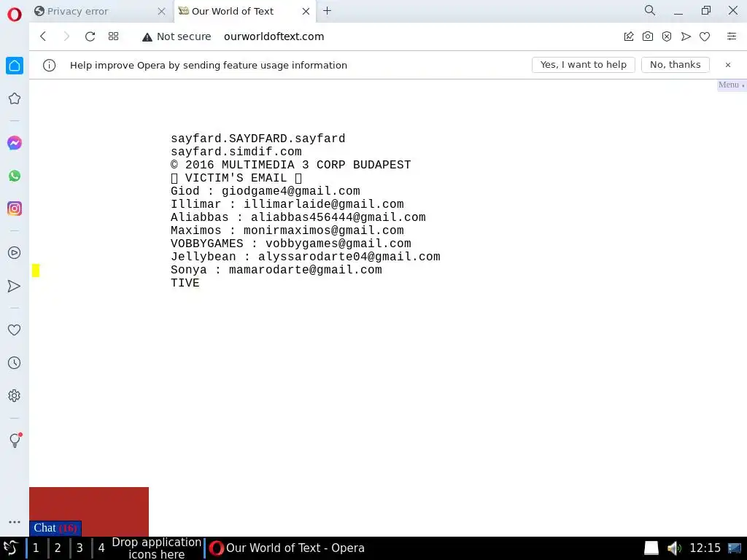Click Yes, I want to help
This screenshot has height=560, width=747.
(583, 65)
